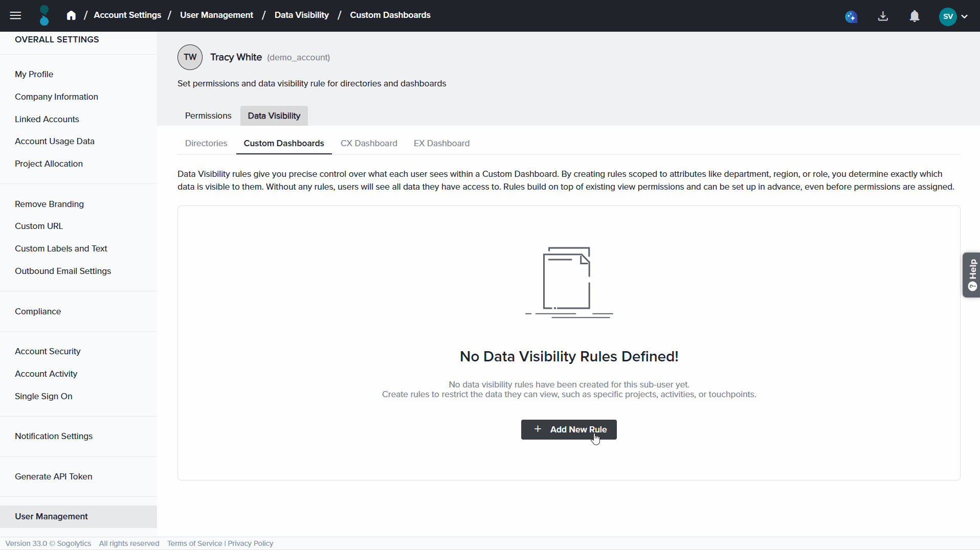Switch to the Permissions tab

tap(208, 116)
